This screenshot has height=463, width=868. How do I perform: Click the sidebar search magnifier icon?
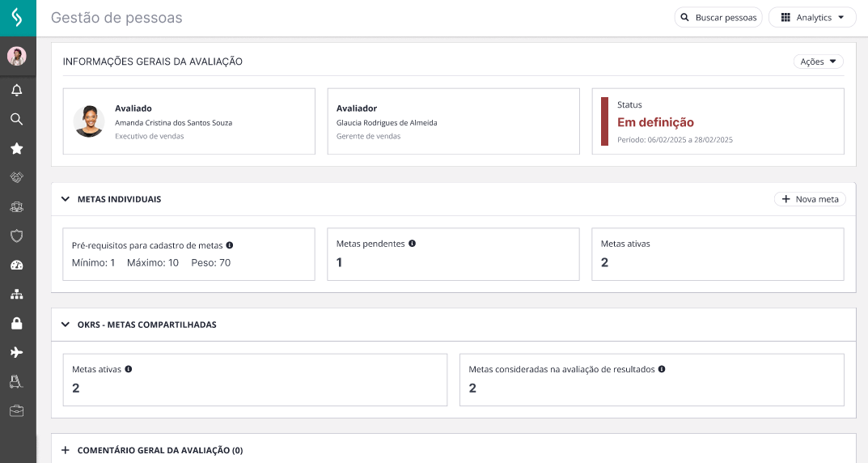click(x=17, y=119)
